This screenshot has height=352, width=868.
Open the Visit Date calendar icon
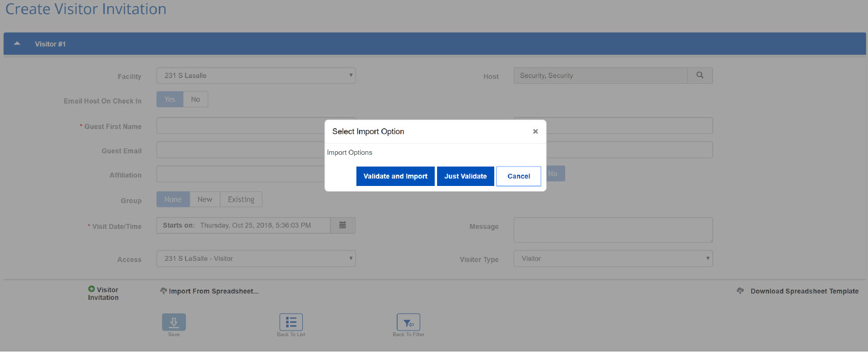tap(343, 225)
